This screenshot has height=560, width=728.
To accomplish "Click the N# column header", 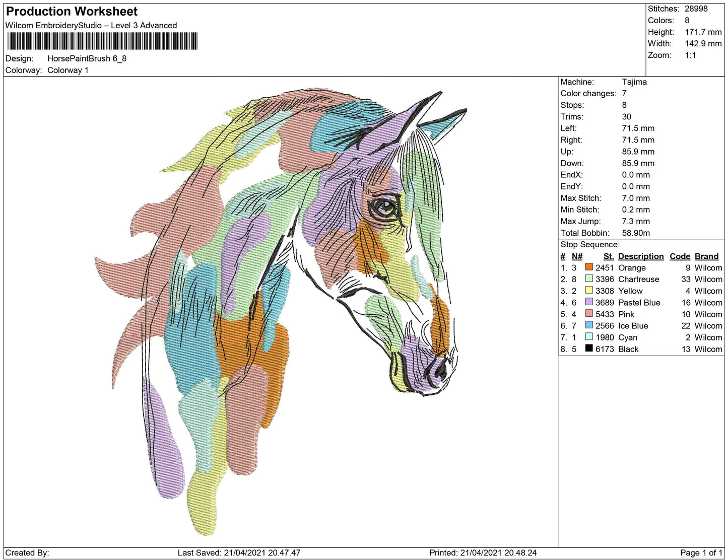I will [576, 256].
